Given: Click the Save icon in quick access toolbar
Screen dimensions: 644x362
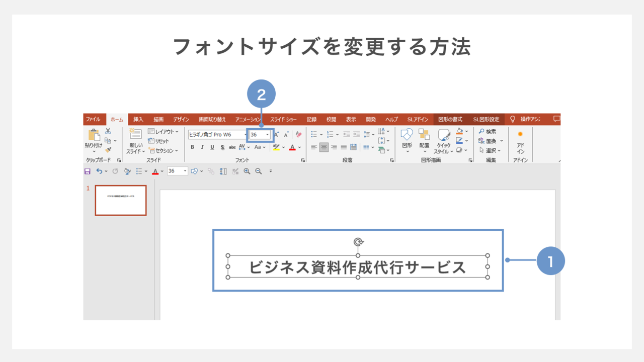Looking at the screenshot, I should pyautogui.click(x=88, y=171).
